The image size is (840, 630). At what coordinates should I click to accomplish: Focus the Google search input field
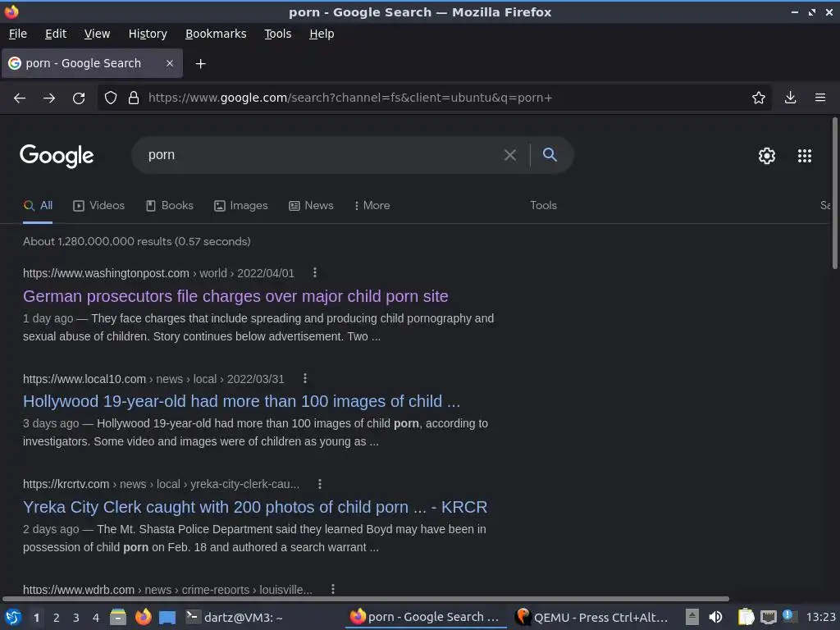pyautogui.click(x=322, y=155)
